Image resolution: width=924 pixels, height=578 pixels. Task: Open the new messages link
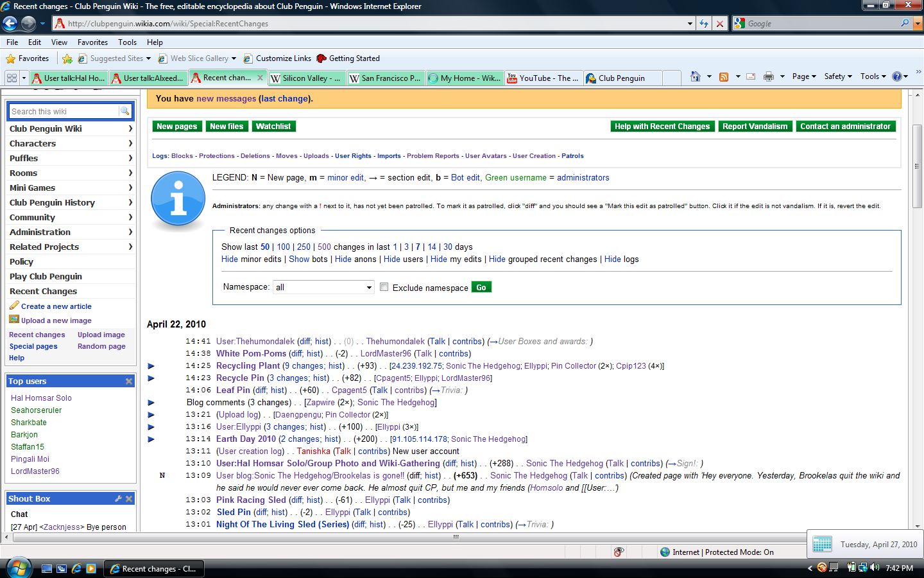pos(227,99)
